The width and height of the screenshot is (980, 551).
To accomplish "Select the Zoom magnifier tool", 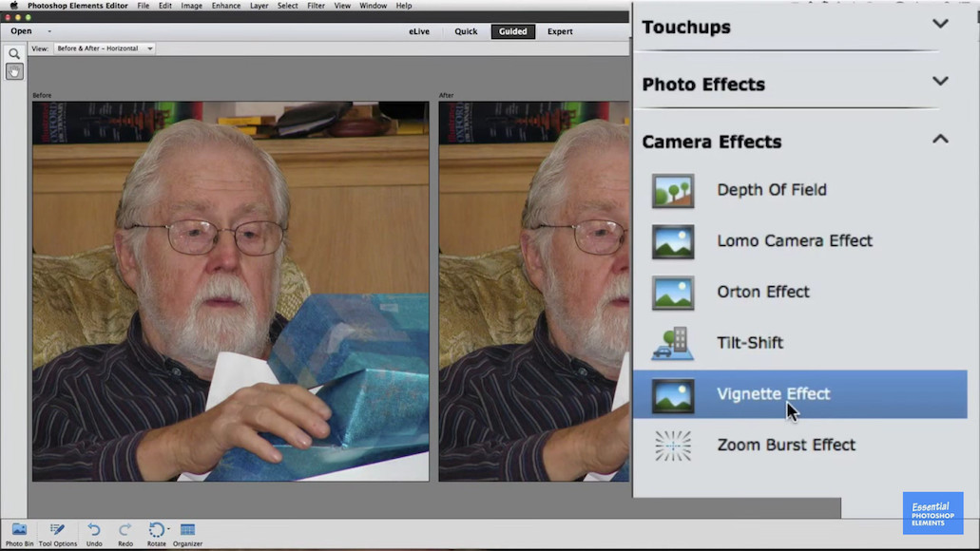I will [x=13, y=54].
